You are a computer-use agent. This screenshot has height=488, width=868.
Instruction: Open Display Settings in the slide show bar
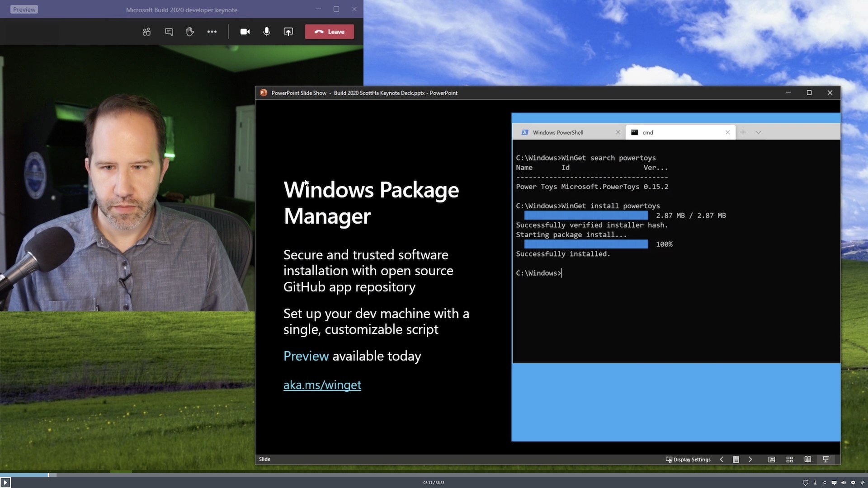(688, 459)
